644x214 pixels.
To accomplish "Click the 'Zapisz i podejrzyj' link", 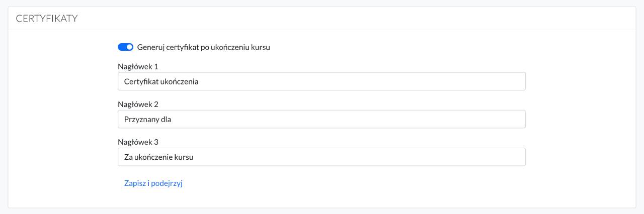I will click(x=153, y=183).
